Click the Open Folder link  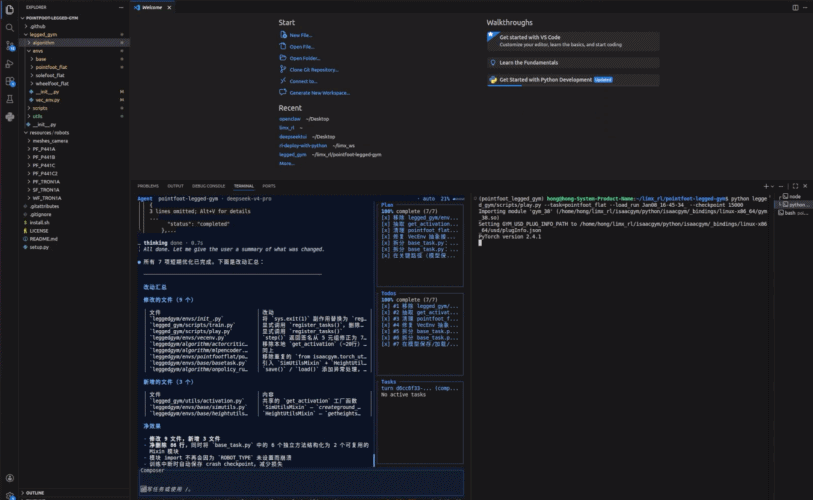pos(305,58)
